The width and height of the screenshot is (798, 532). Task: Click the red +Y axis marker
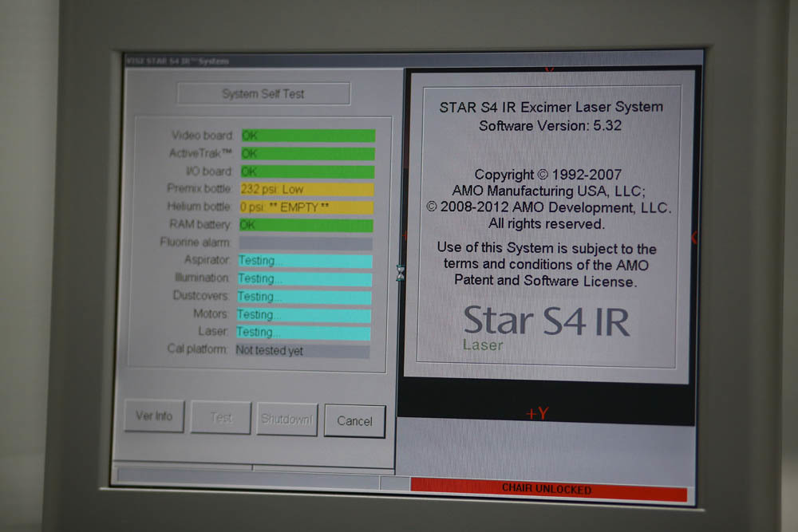pos(537,413)
